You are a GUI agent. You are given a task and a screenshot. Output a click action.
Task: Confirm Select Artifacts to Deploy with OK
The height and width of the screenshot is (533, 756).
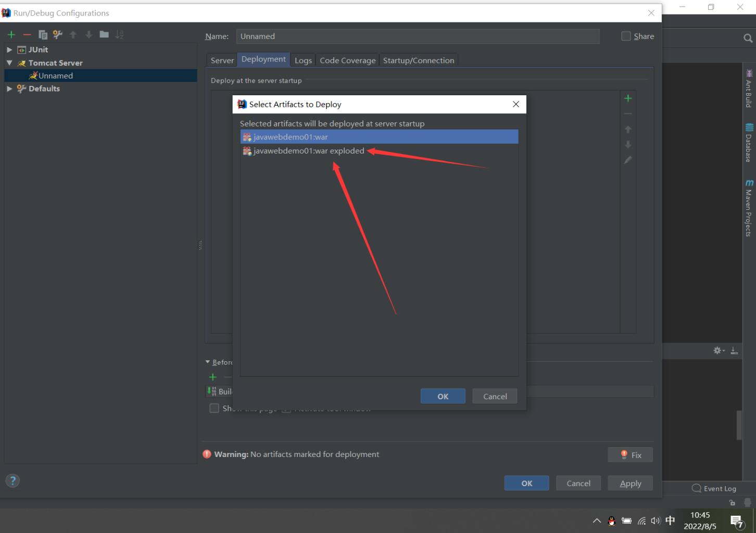[x=443, y=396]
